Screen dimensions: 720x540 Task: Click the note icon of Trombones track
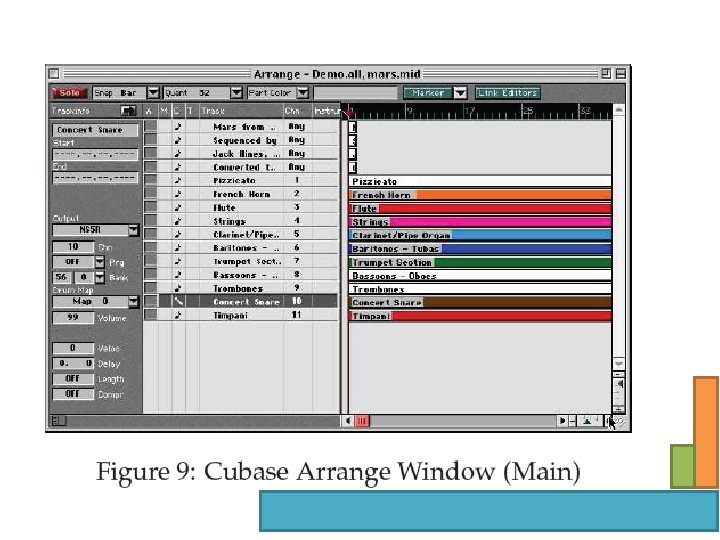click(x=178, y=288)
